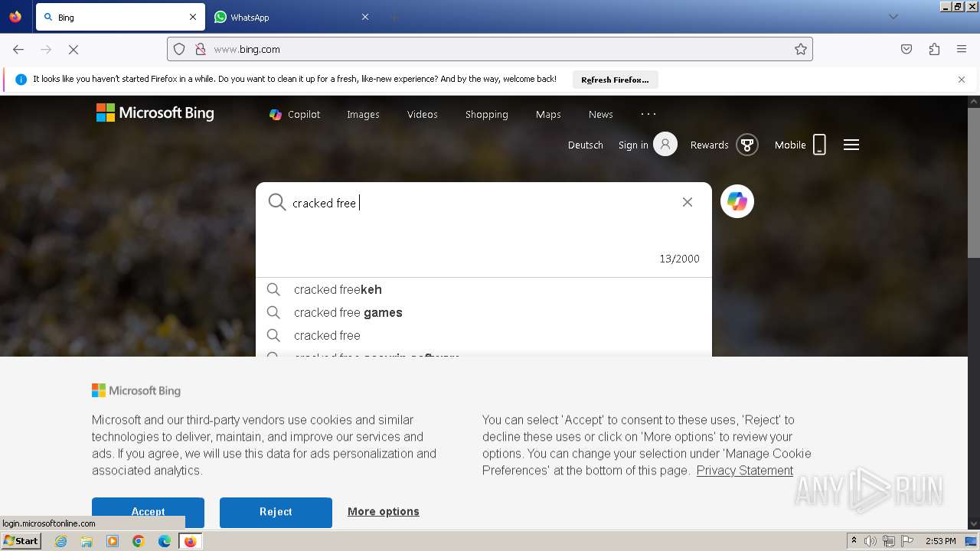The image size is (980, 551).
Task: Select the Bing tab
Action: pos(120,17)
